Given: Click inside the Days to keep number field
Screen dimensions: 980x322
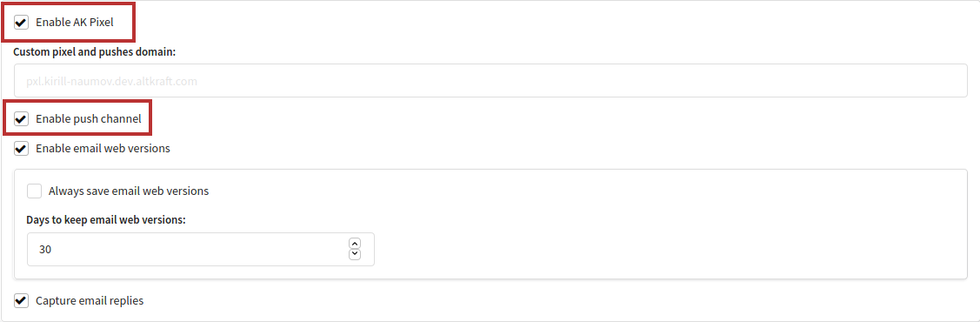Looking at the screenshot, I should 201,250.
